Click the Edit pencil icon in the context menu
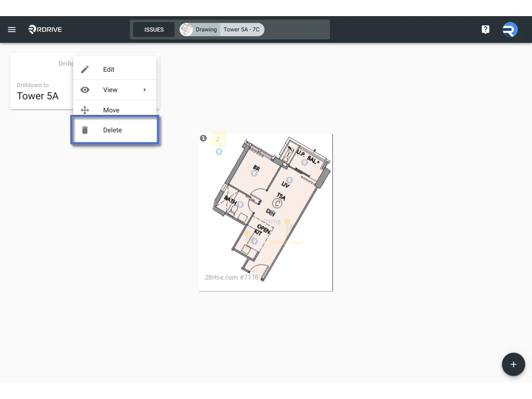532x399 pixels. click(85, 69)
